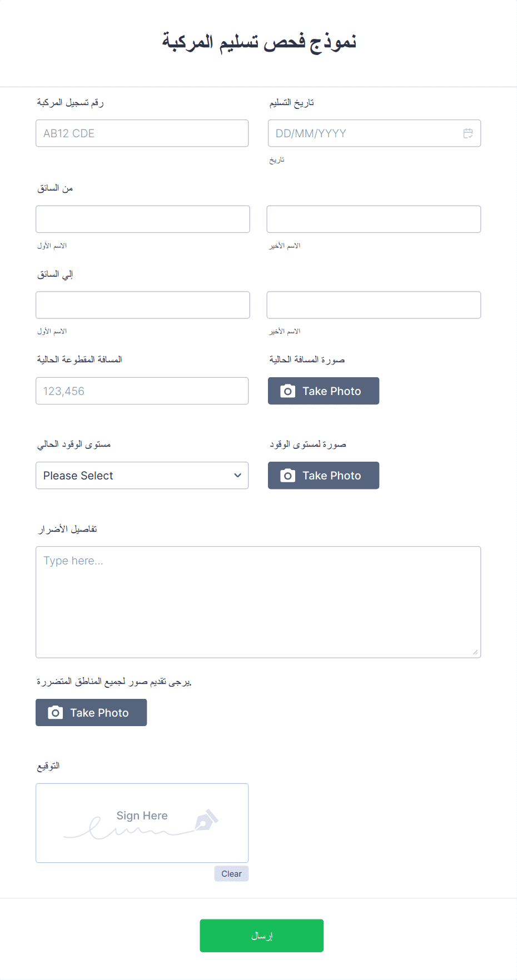
Task: Select the From Driver last name field
Action: pyautogui.click(x=374, y=219)
